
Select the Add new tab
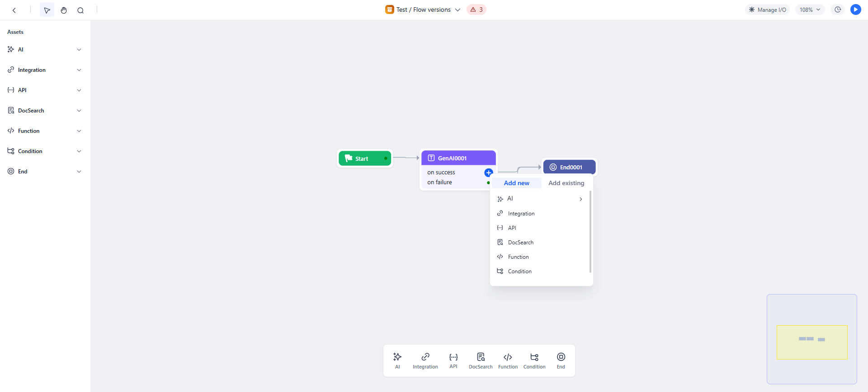click(516, 183)
